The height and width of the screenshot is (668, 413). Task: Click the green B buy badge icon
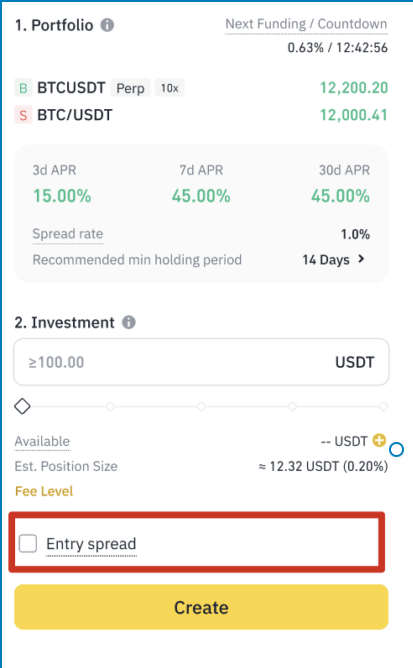click(x=23, y=88)
